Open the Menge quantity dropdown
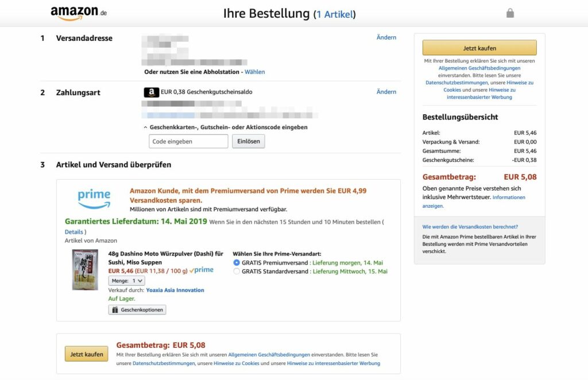Viewport: 588px width, 380px height. 126,281
